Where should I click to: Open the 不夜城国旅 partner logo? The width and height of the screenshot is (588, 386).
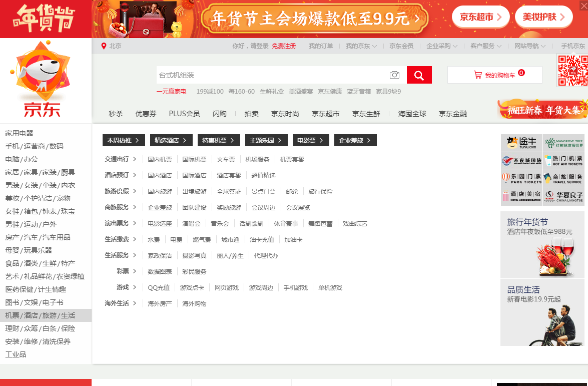tap(521, 161)
